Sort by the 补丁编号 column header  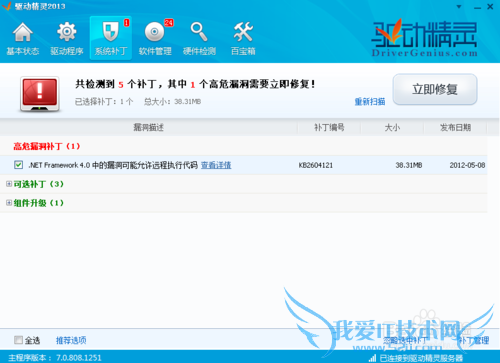point(329,127)
